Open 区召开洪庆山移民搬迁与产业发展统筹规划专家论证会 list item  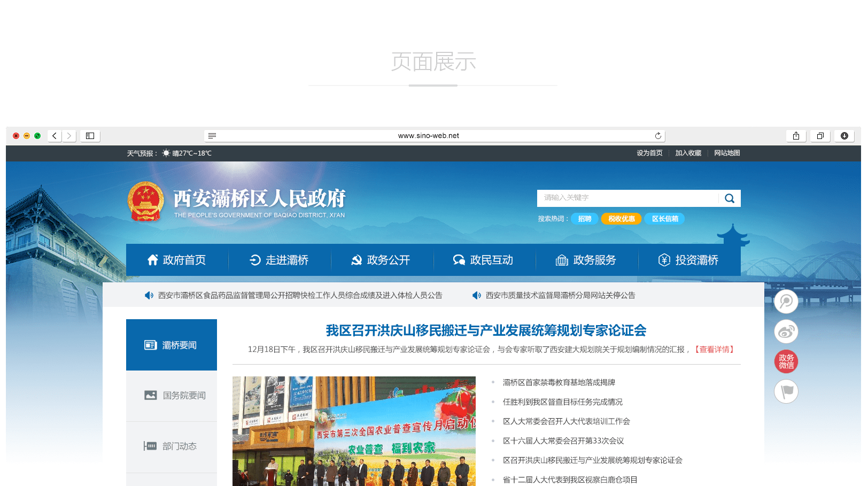(x=593, y=460)
